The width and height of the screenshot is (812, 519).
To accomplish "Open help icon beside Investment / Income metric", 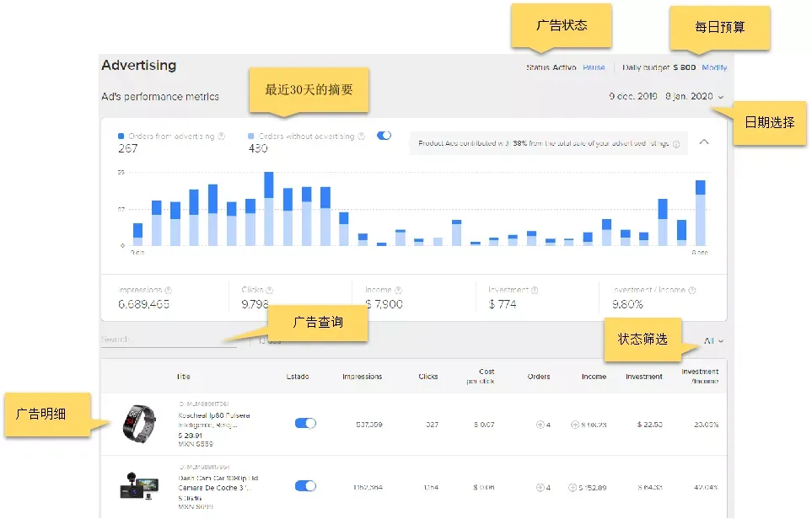I will [x=692, y=291].
